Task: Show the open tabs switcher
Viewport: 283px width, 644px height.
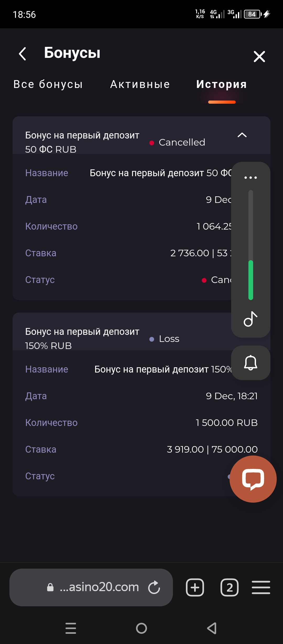Action: point(230,587)
